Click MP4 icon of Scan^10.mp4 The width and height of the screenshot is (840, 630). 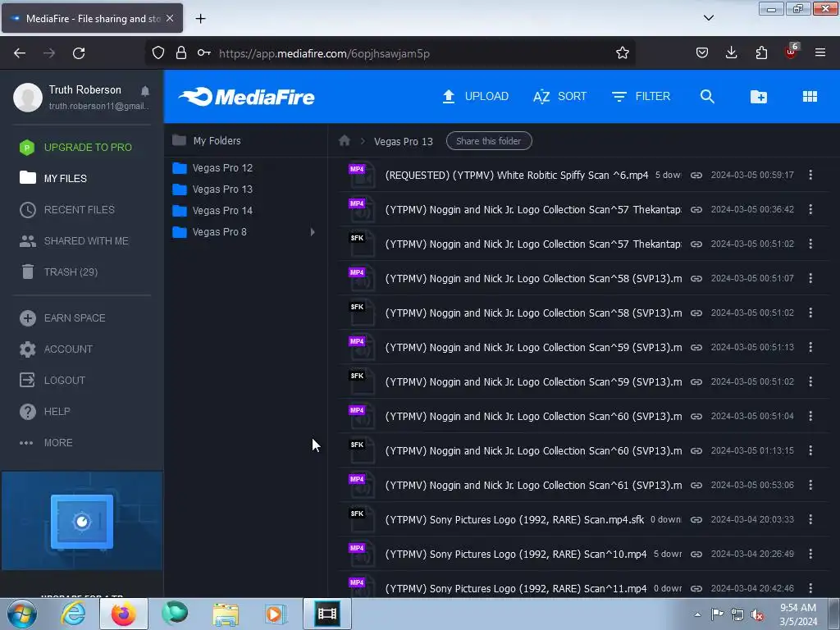361,554
